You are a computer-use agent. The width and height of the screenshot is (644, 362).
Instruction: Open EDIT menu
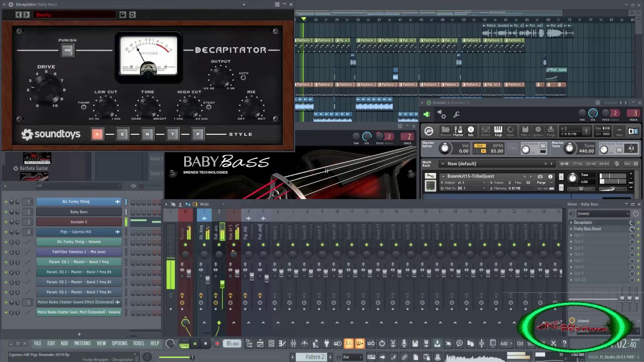click(51, 343)
